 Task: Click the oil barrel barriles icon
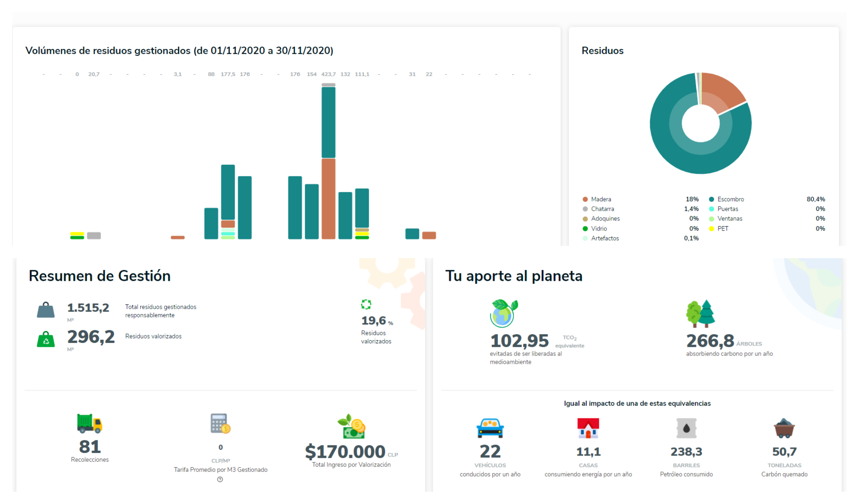pyautogui.click(x=686, y=428)
